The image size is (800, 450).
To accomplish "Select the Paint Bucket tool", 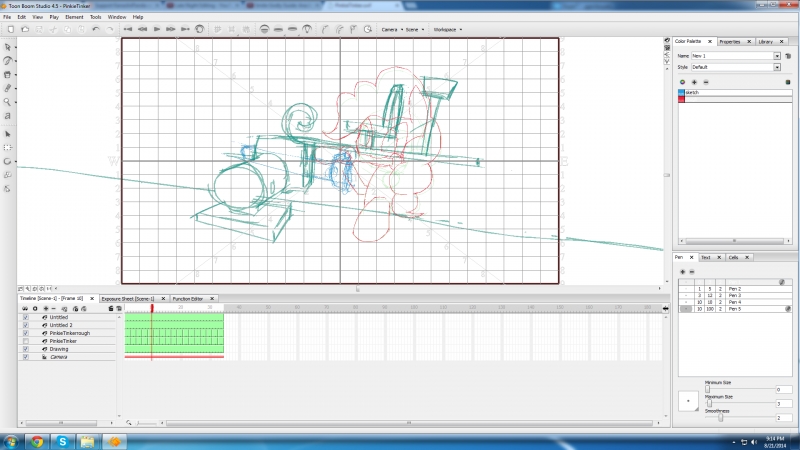I will pyautogui.click(x=8, y=74).
